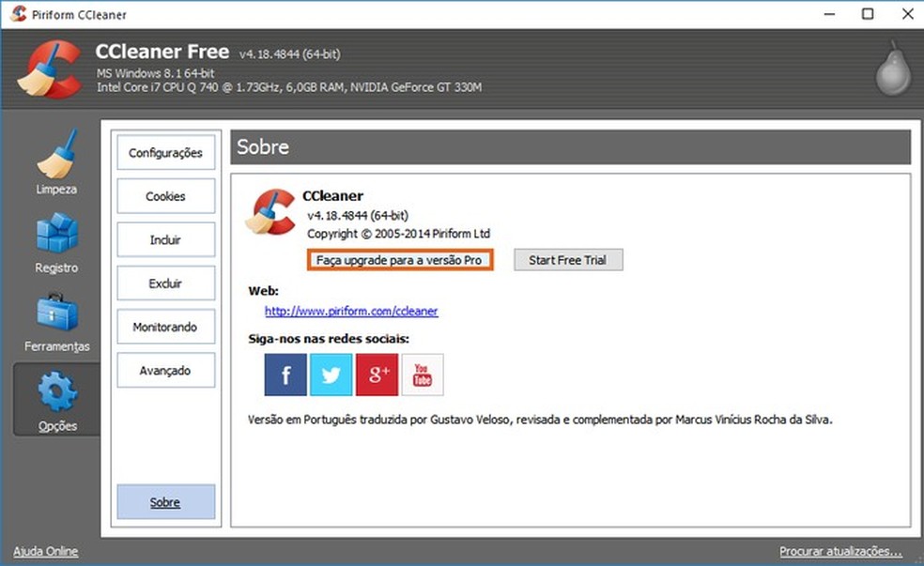Open CCleaner's Twitter icon
Screen dimensions: 924x566
click(x=331, y=375)
